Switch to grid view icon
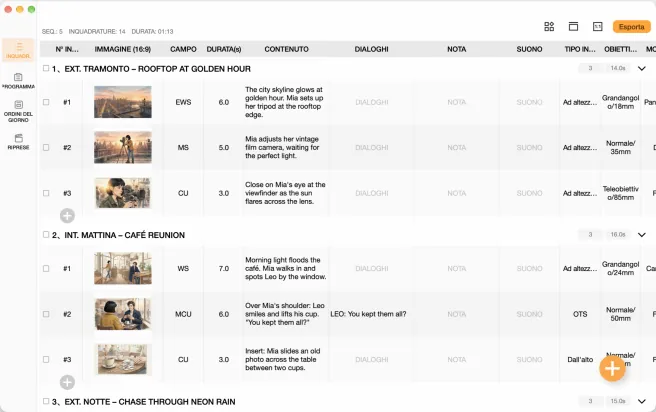The width and height of the screenshot is (656, 412). tap(549, 27)
